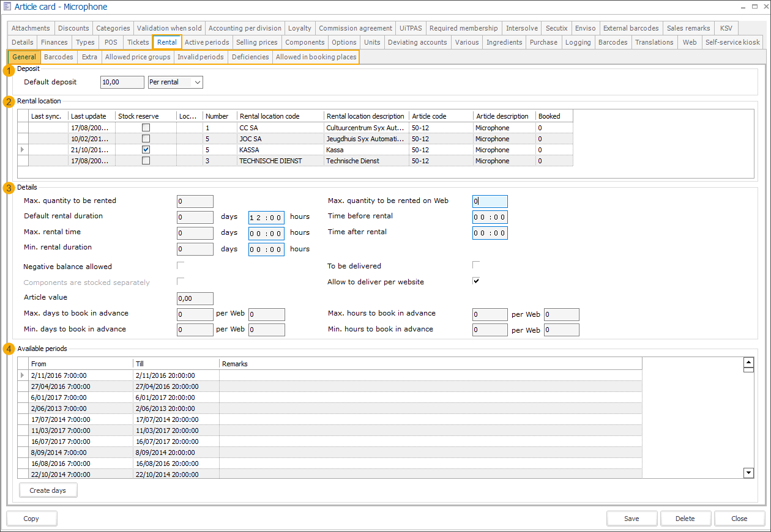Click the Save button

pos(631,519)
